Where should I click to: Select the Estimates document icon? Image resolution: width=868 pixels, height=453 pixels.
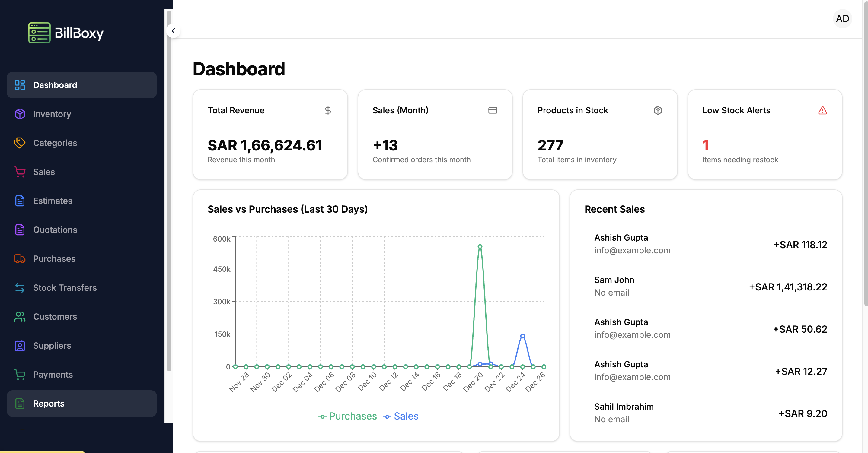pos(20,201)
